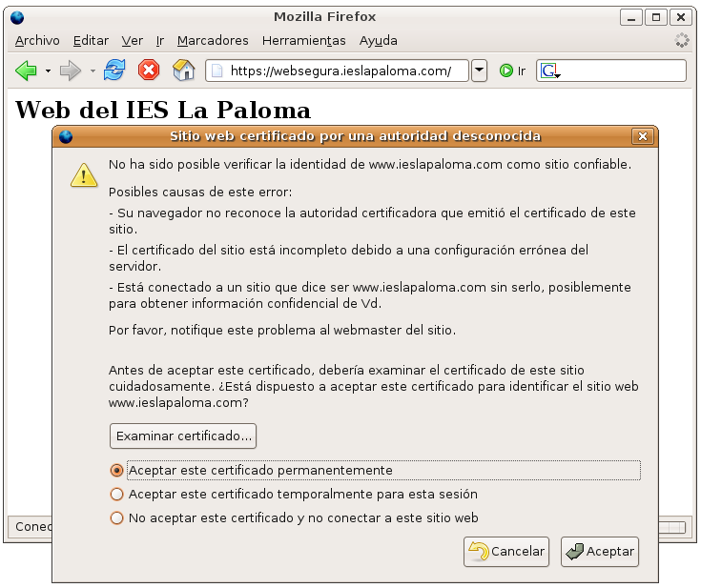
Task: Open the Ayuda menu
Action: click(x=379, y=41)
